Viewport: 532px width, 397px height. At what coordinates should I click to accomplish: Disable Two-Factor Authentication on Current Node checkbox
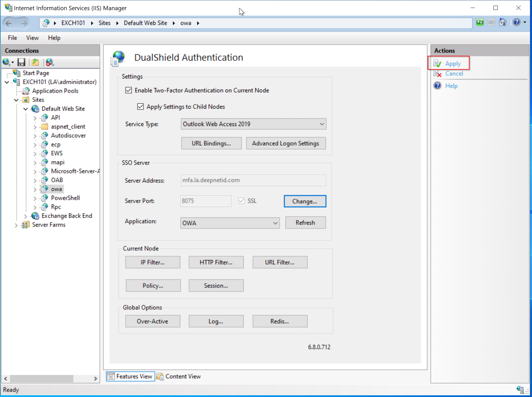(x=128, y=90)
